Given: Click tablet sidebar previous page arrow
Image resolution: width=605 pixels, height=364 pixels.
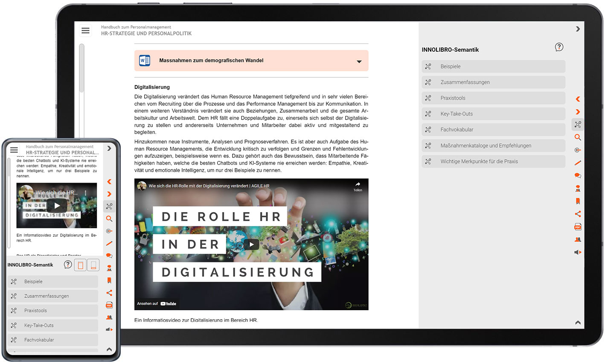Looking at the screenshot, I should (578, 99).
